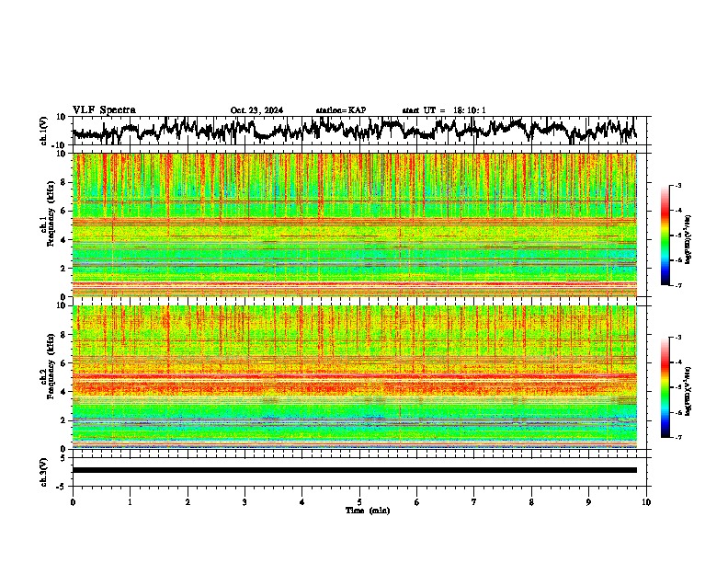Click the "7" tick on the time axis

click(x=474, y=502)
